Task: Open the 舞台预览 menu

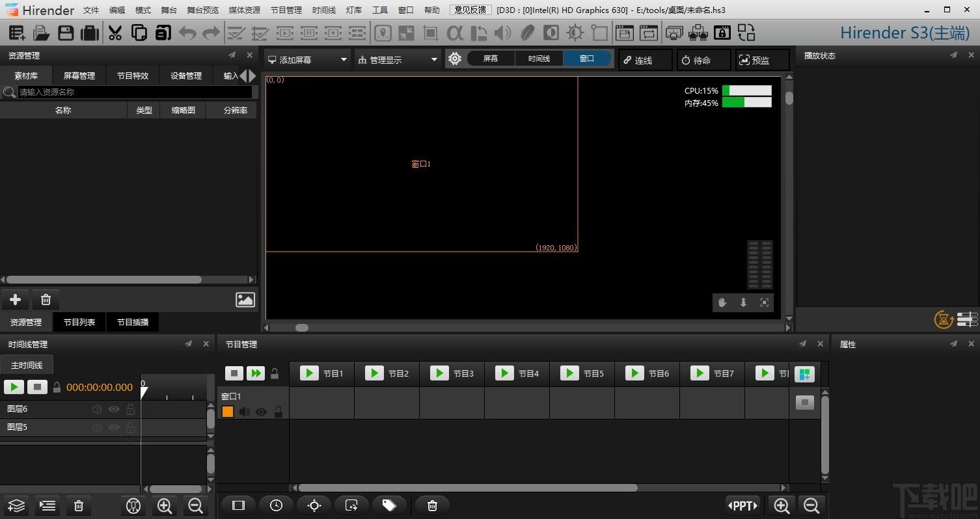Action: pyautogui.click(x=202, y=10)
